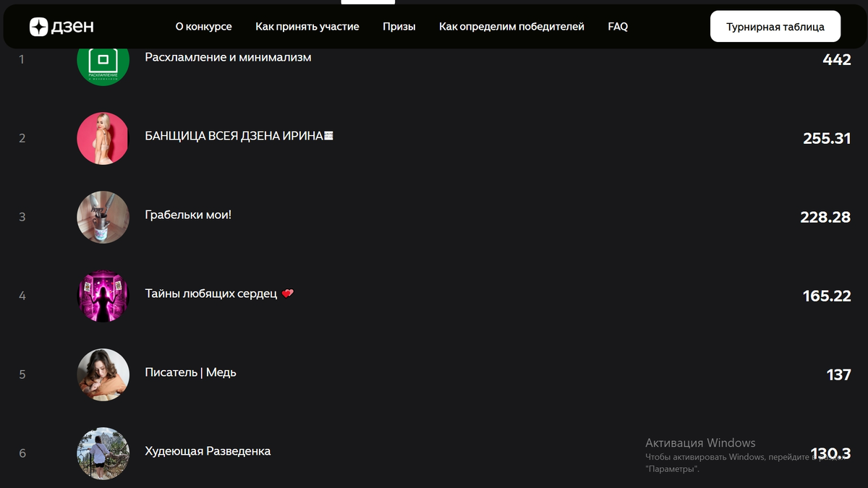Navigate to the Призы section
Viewport: 868px width, 488px height.
click(399, 27)
